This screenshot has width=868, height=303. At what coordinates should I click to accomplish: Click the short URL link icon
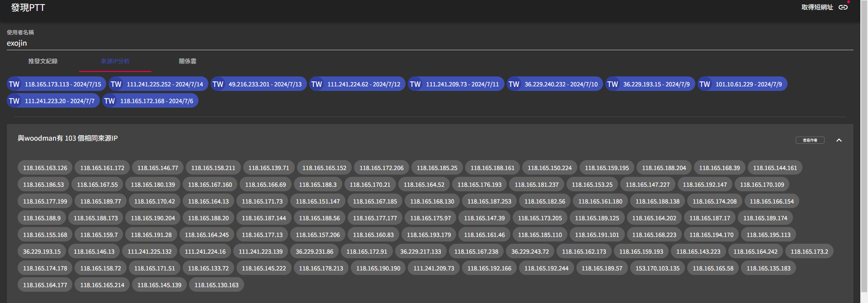pyautogui.click(x=843, y=7)
